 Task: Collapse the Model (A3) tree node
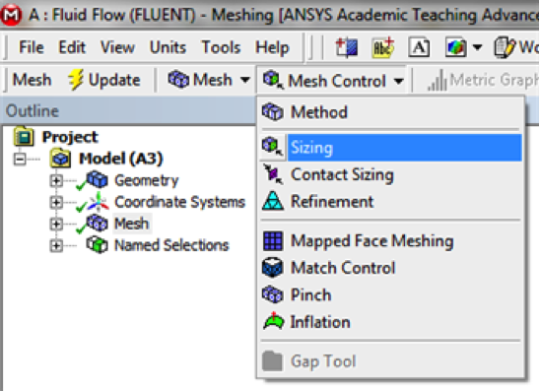[20, 159]
